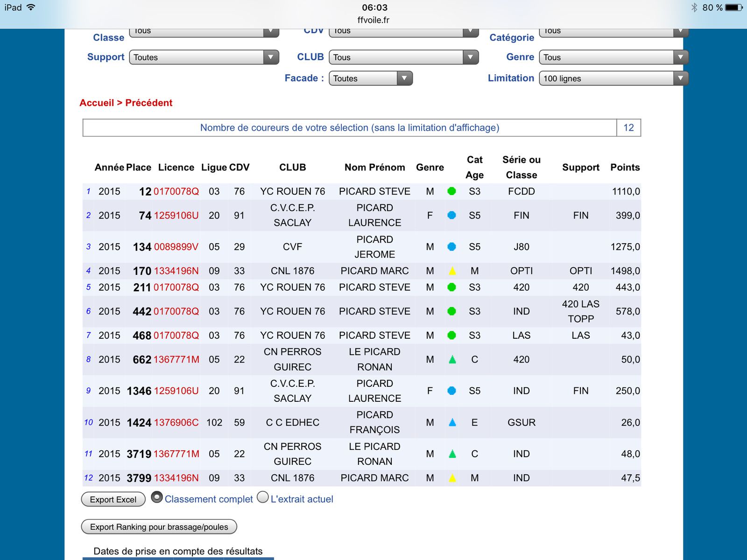Open the Limitation dropdown showing 100 lignes

[614, 78]
